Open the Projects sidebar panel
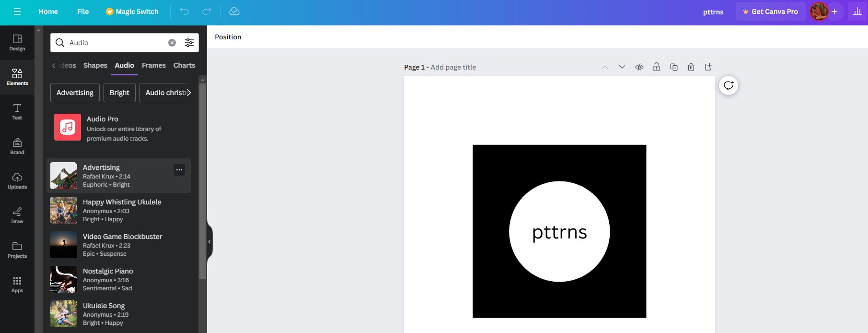The height and width of the screenshot is (333, 868). (x=17, y=250)
